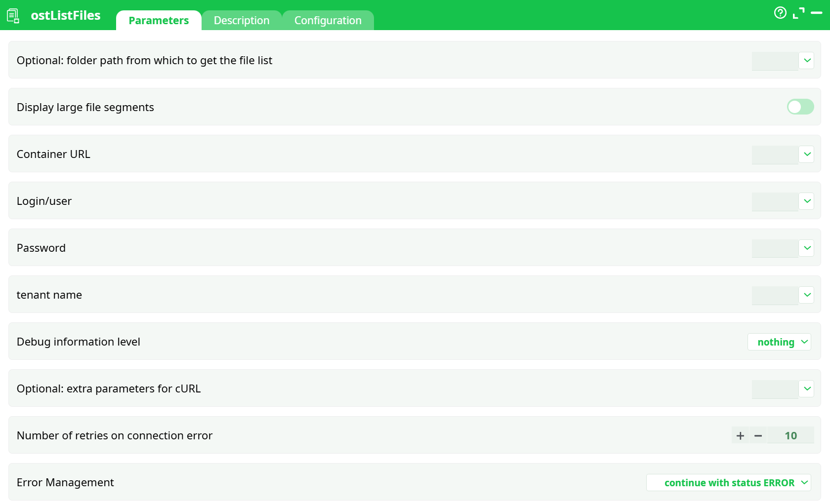Open the Error Management dropdown

point(728,483)
